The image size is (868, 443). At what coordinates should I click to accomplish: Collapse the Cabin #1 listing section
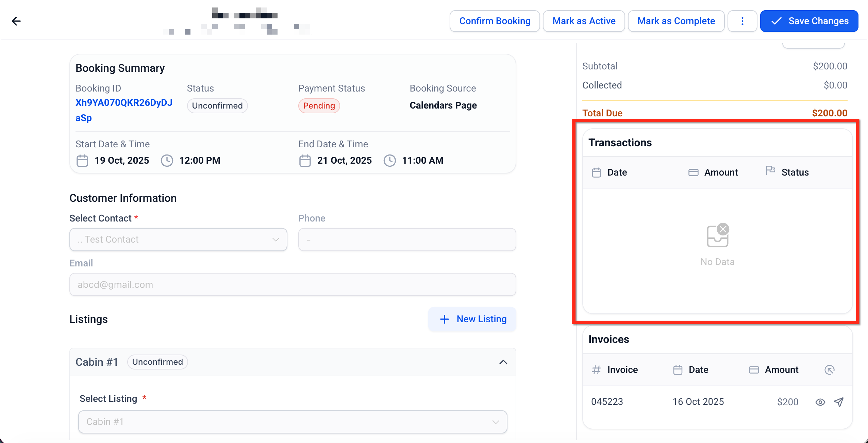(x=503, y=362)
